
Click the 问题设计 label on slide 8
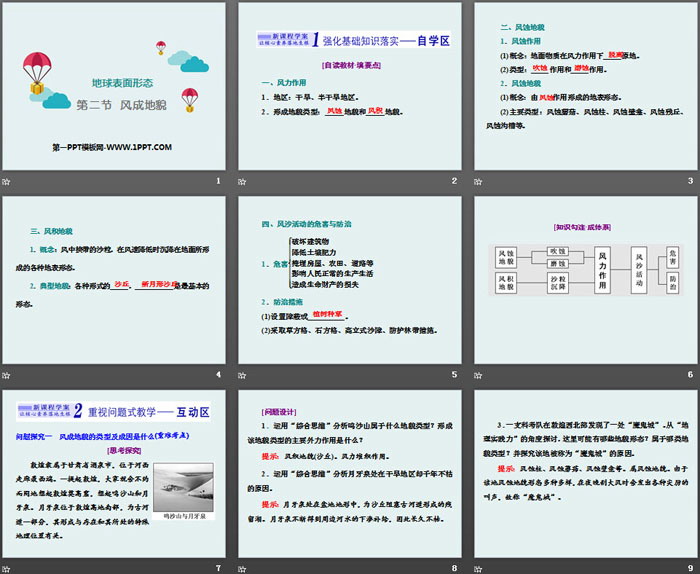279,412
